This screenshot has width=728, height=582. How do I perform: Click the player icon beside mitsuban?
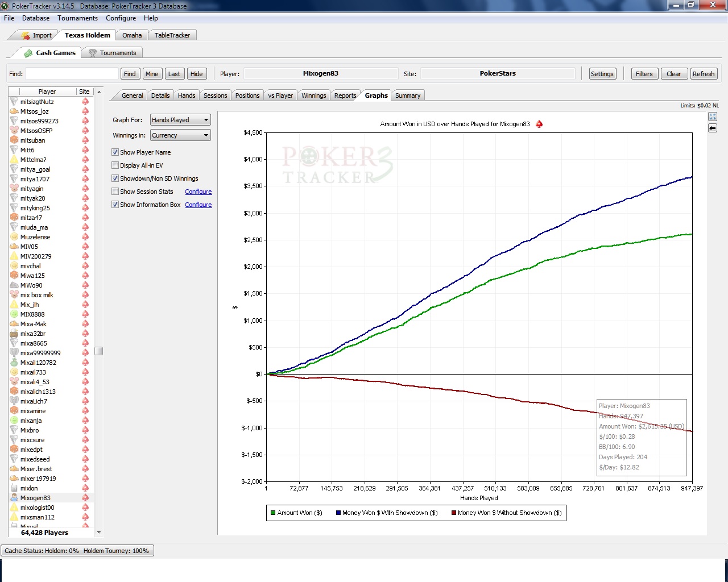click(14, 140)
